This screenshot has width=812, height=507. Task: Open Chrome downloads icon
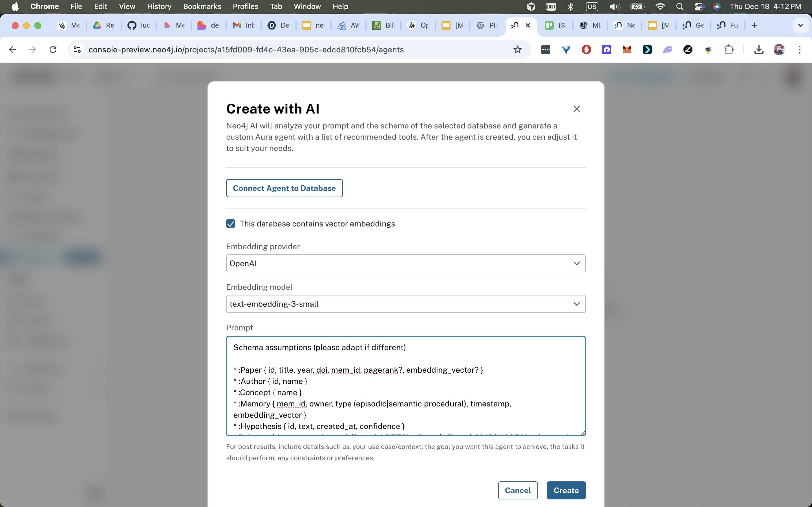coord(759,50)
